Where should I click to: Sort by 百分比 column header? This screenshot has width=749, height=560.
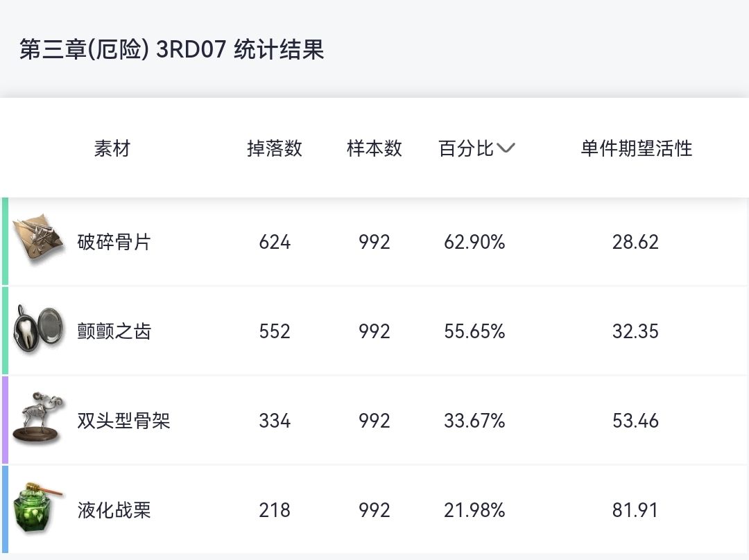click(x=466, y=148)
